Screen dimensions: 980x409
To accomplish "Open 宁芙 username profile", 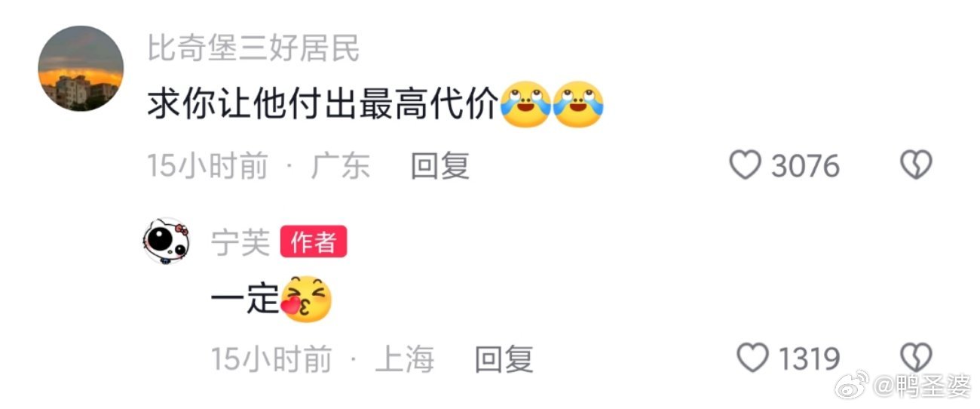I will pos(240,242).
